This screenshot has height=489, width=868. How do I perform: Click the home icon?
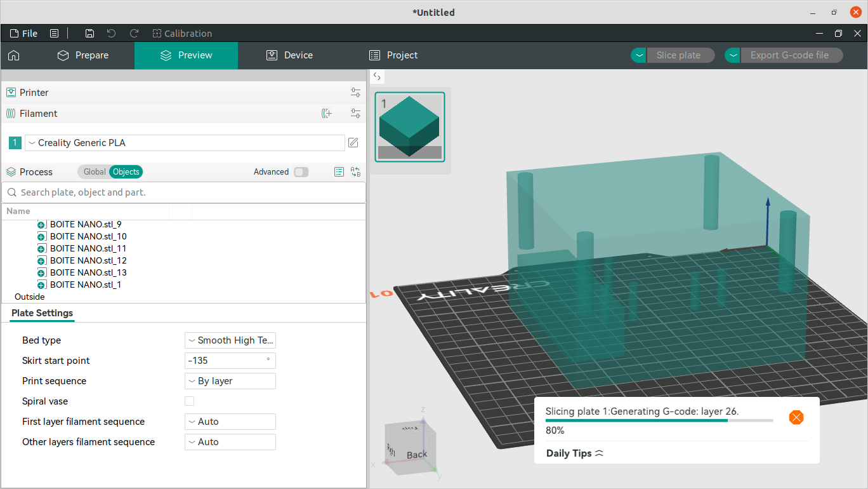point(14,55)
